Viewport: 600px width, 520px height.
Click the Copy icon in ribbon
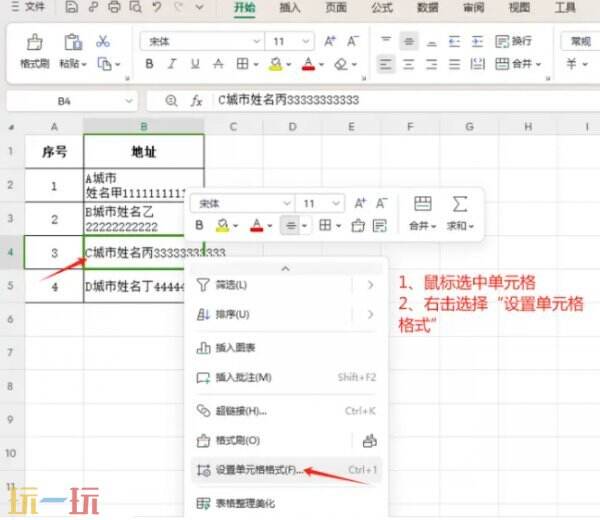pos(104,64)
